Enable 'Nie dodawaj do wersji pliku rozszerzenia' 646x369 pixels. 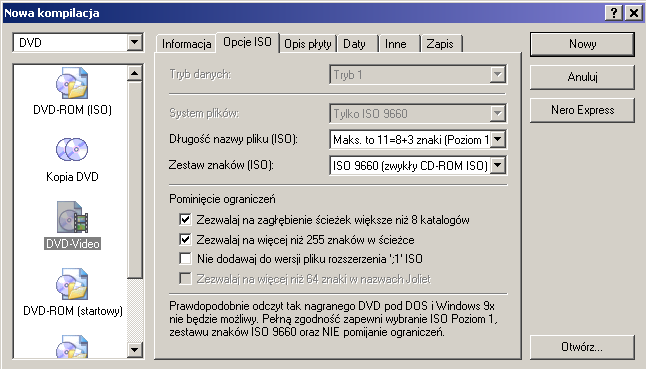point(185,259)
